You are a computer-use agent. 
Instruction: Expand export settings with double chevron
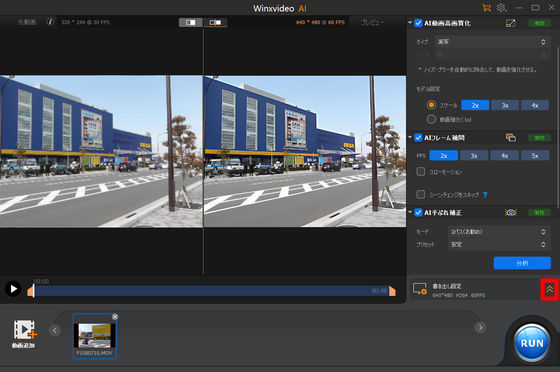pyautogui.click(x=550, y=290)
